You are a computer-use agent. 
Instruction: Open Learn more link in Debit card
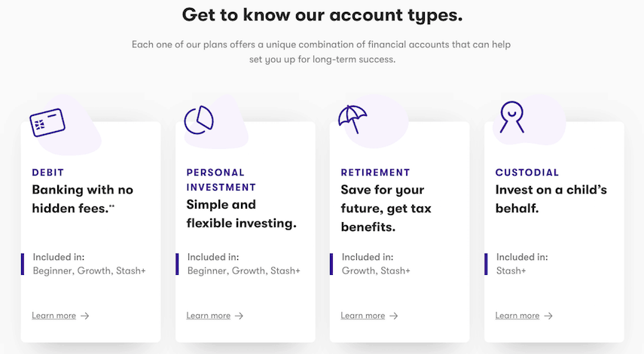click(x=53, y=316)
